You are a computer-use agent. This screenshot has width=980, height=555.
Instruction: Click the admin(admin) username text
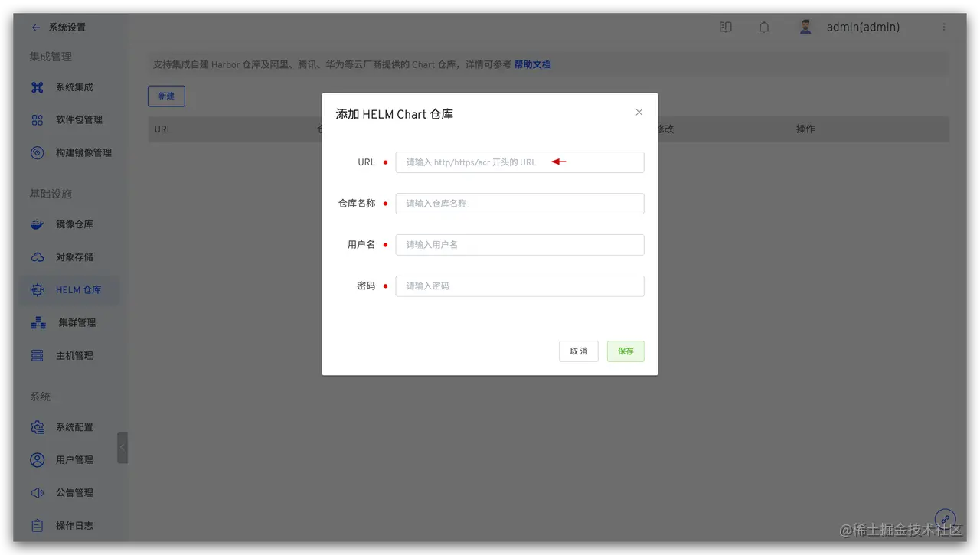click(x=863, y=28)
